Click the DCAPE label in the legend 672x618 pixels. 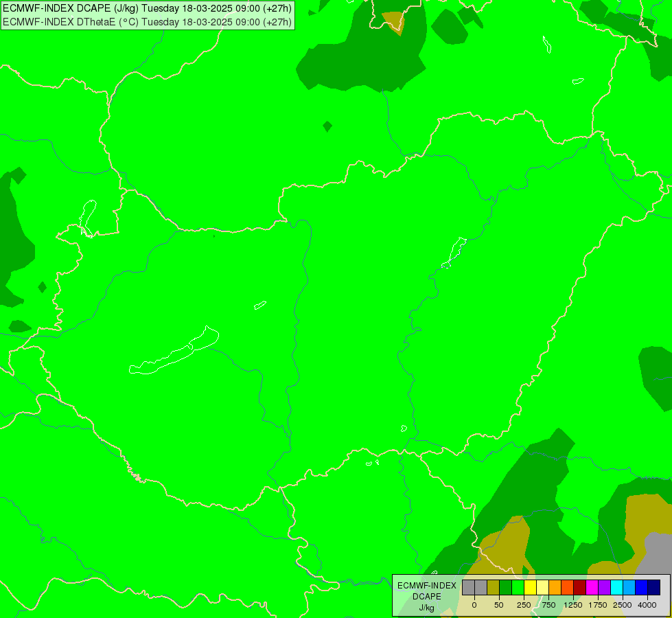point(426,597)
